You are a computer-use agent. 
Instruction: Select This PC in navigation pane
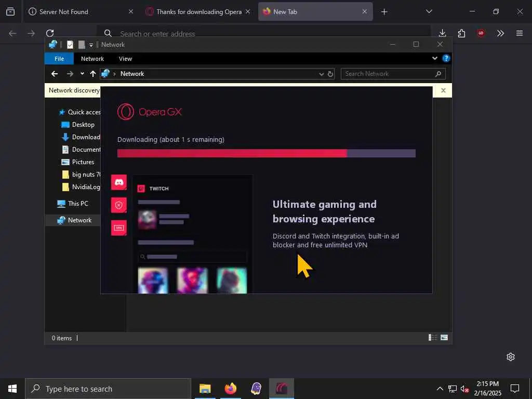click(73, 204)
